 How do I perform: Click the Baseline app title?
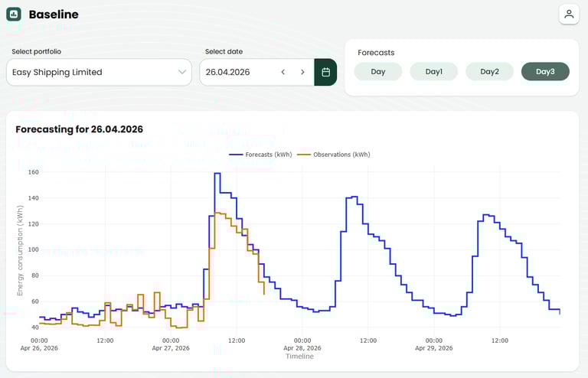[54, 15]
